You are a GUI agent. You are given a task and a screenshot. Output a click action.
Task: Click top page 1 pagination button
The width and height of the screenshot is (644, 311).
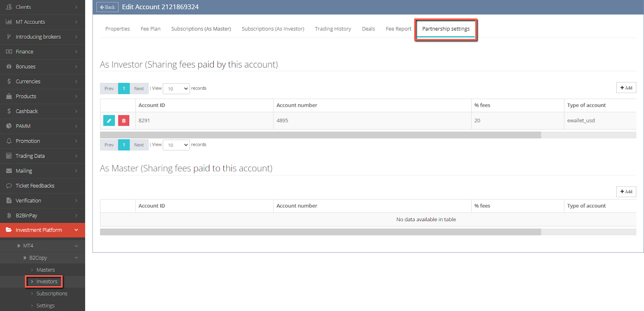pyautogui.click(x=124, y=89)
